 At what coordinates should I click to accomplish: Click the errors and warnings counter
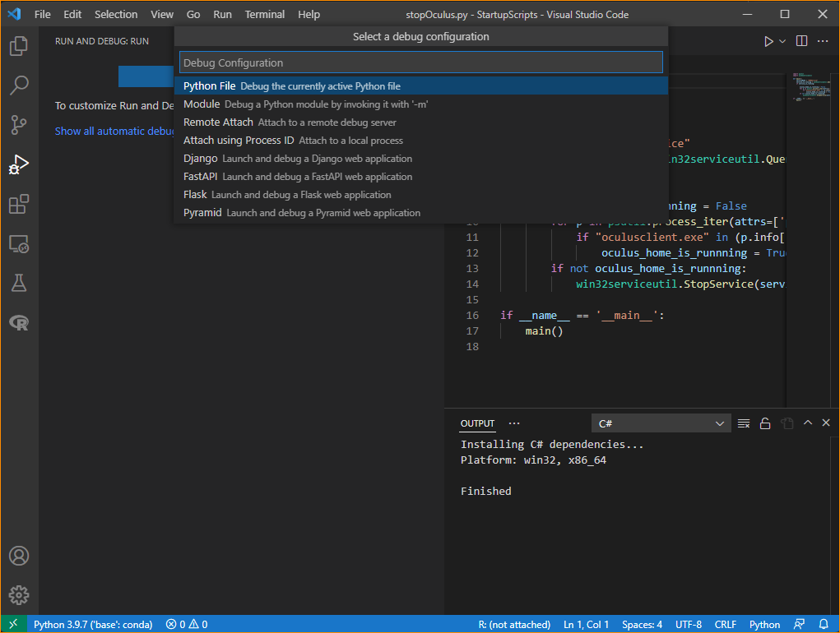[x=187, y=625]
